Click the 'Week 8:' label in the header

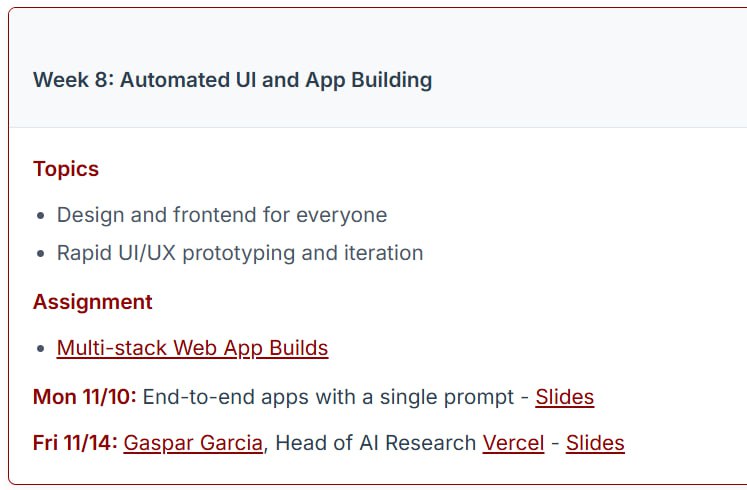click(x=73, y=80)
